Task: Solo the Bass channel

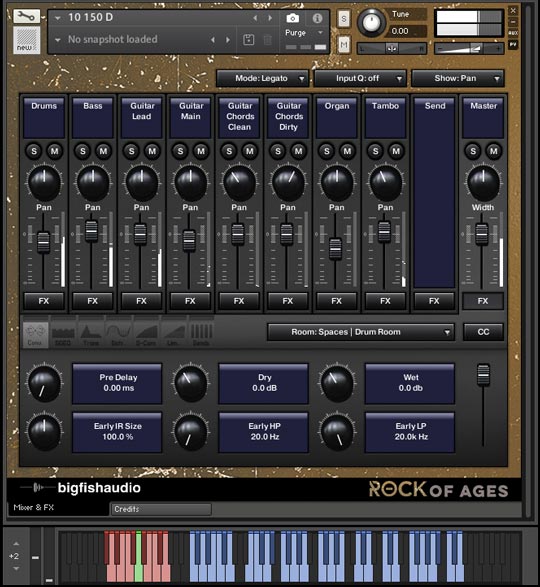Action: point(83,151)
